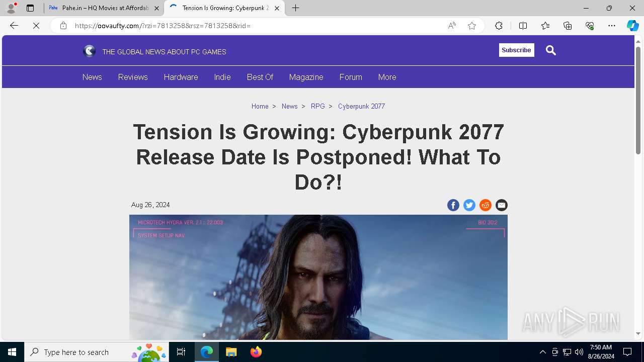Share article on Reddit icon
644x362 pixels.
pos(486,205)
